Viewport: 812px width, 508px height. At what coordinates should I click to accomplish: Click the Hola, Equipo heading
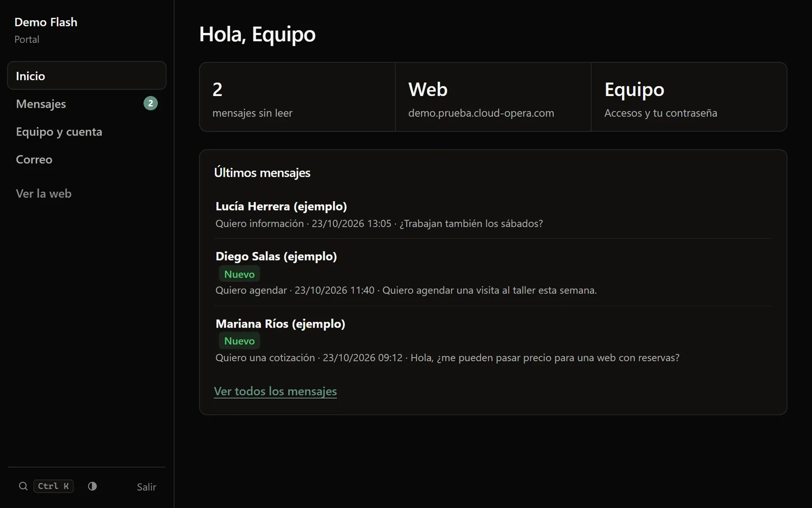pyautogui.click(x=257, y=35)
